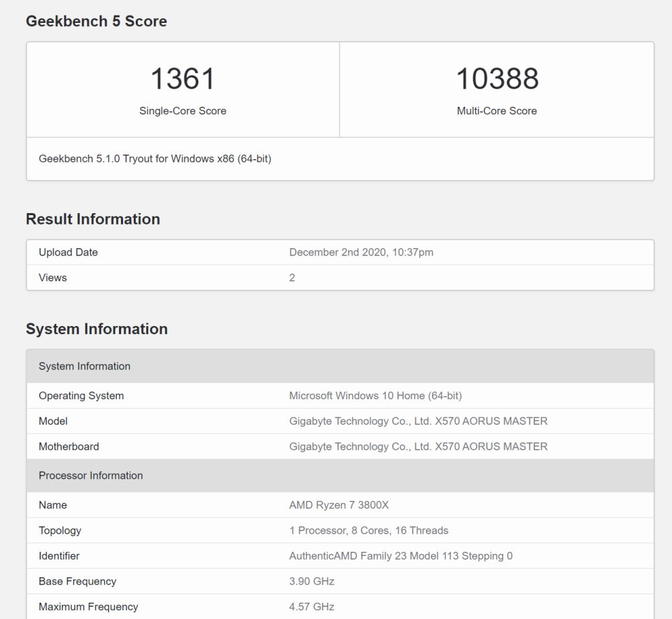Viewport: 672px width, 619px height.
Task: Select the single-core score value 1361
Action: (x=183, y=79)
